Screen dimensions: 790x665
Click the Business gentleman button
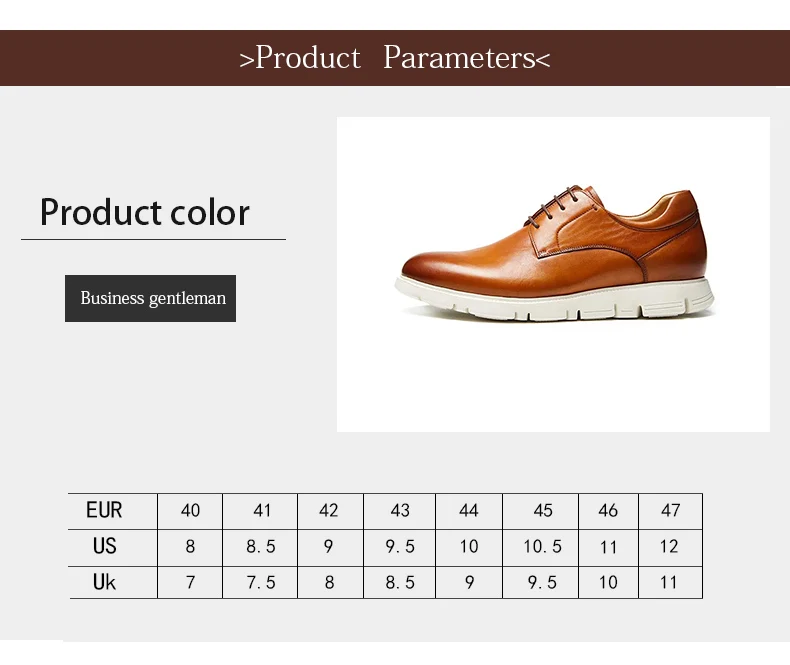[x=151, y=298]
